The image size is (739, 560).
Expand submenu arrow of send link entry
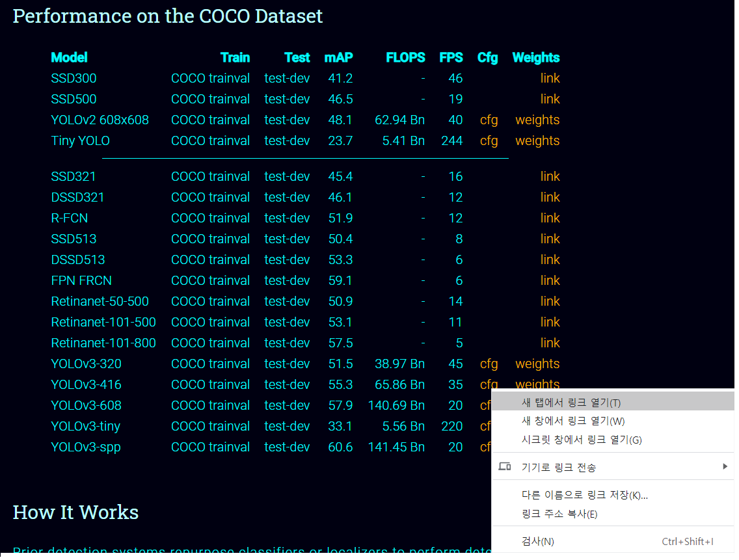pos(725,467)
